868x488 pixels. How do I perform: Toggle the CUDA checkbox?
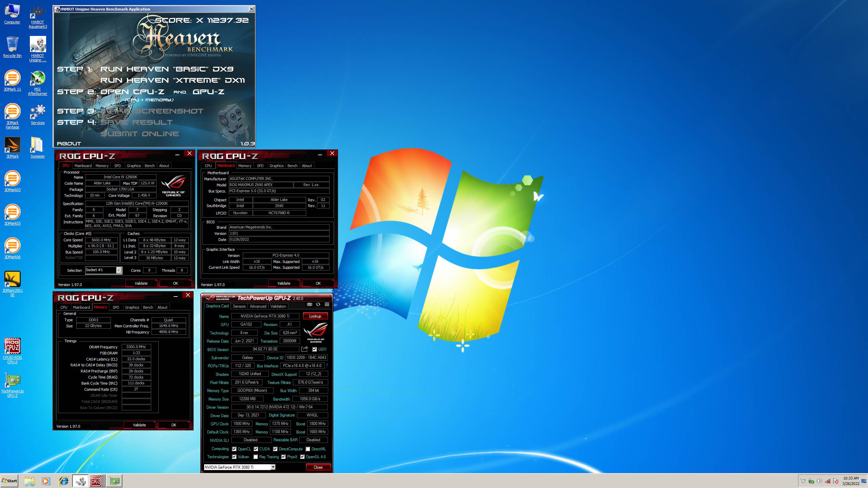point(256,449)
